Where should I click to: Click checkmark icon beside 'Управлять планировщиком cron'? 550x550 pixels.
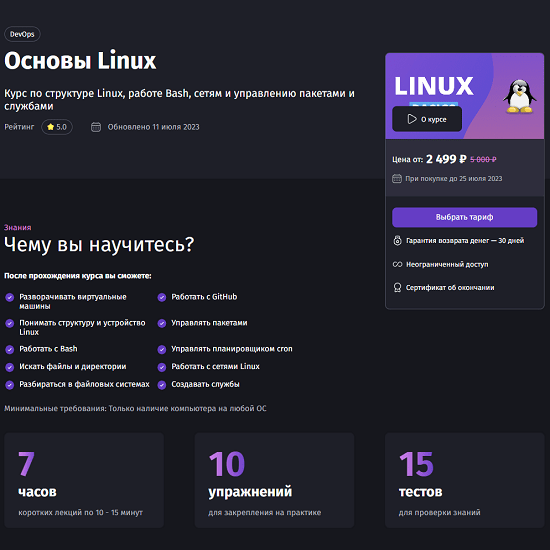pyautogui.click(x=162, y=349)
